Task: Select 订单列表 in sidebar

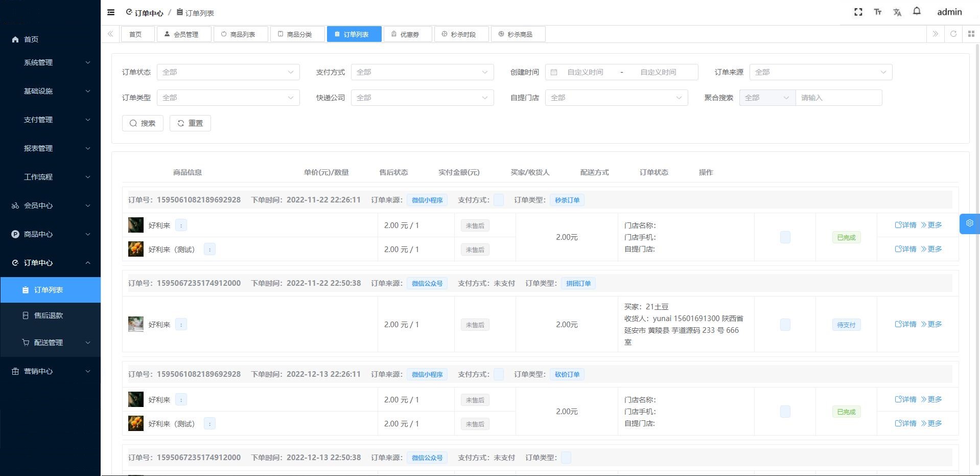Action: [x=50, y=290]
